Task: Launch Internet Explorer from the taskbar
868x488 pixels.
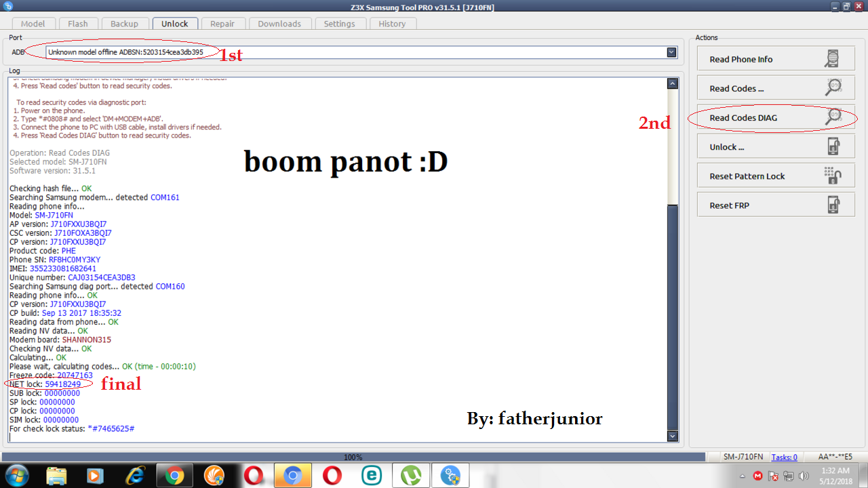Action: (135, 476)
